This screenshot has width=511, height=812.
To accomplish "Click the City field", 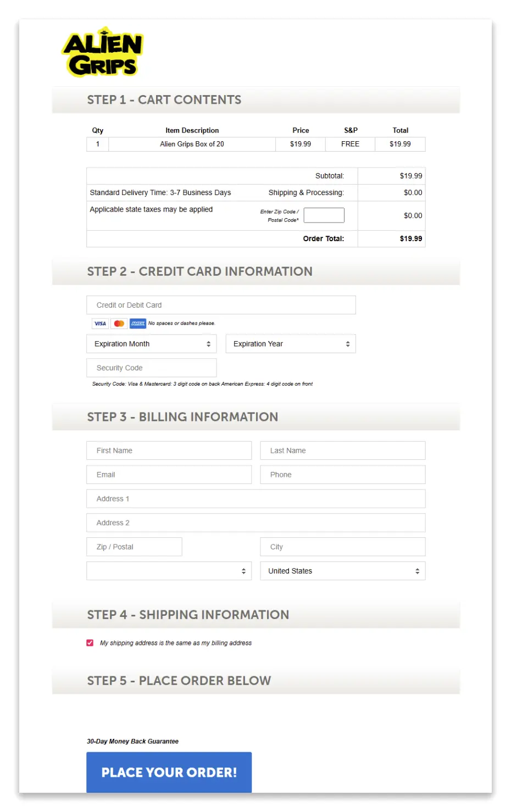I will point(342,547).
